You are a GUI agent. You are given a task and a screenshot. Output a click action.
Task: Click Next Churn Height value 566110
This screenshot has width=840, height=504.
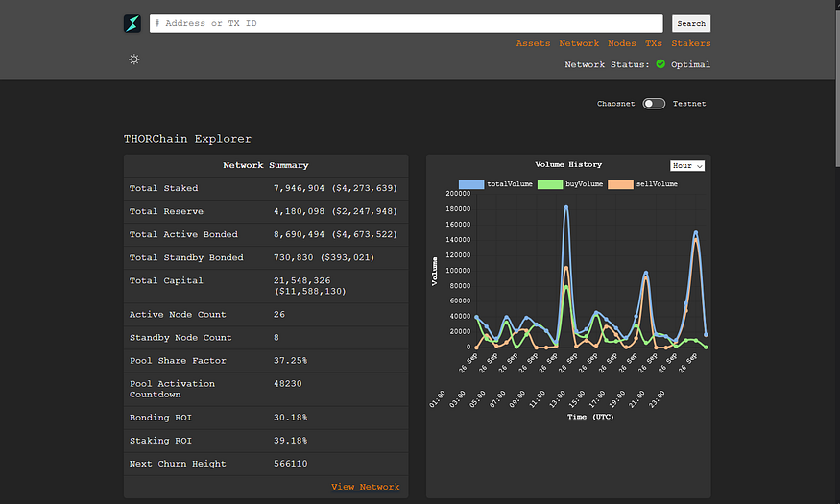pyautogui.click(x=291, y=464)
